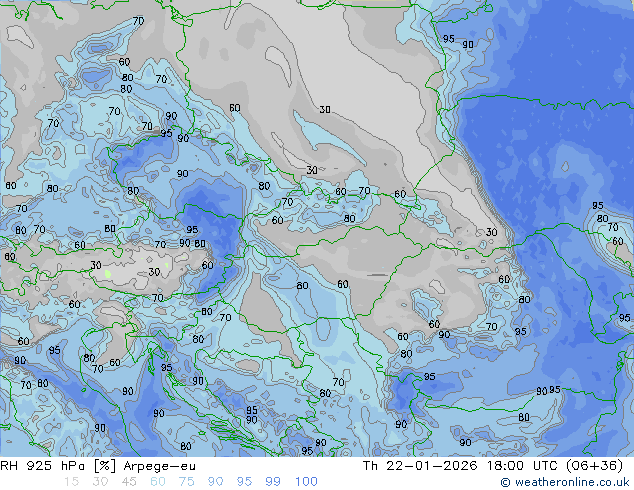Click the legend value 30 below the title
Image resolution: width=634 pixels, height=490 pixels.
pyautogui.click(x=100, y=482)
